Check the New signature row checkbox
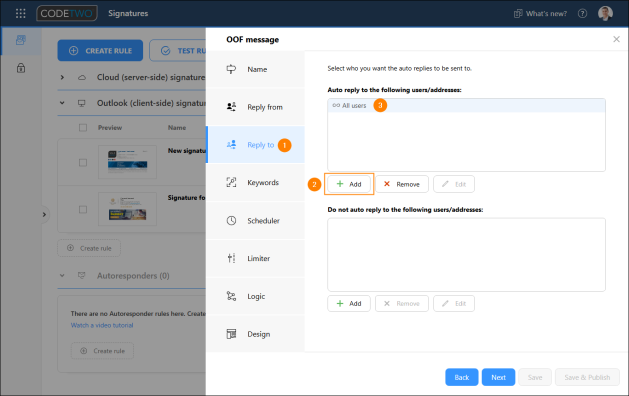The height and width of the screenshot is (396, 629). (83, 162)
